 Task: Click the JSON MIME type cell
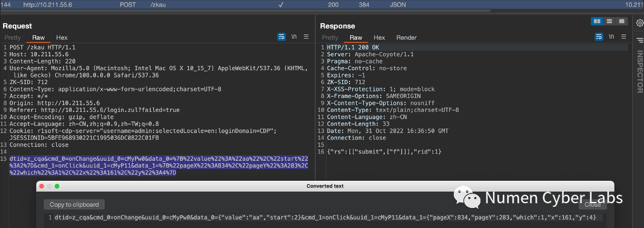click(398, 5)
